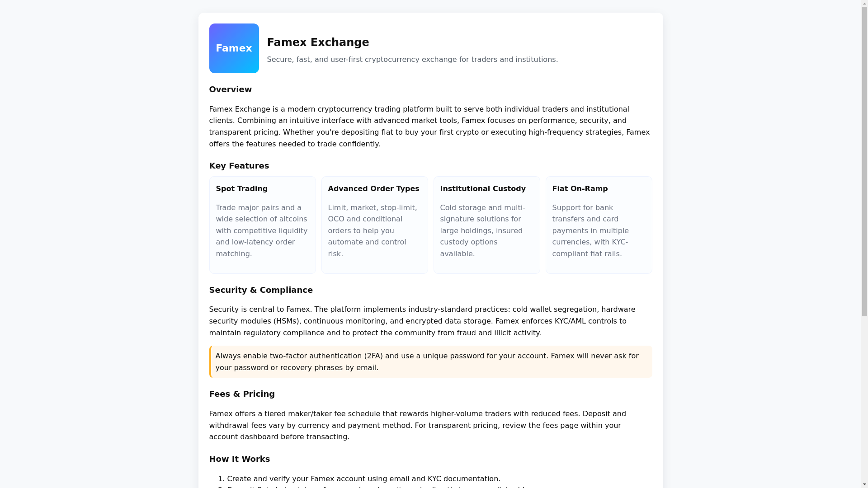Click the Famex Exchange page title
The height and width of the screenshot is (488, 868).
tap(318, 42)
